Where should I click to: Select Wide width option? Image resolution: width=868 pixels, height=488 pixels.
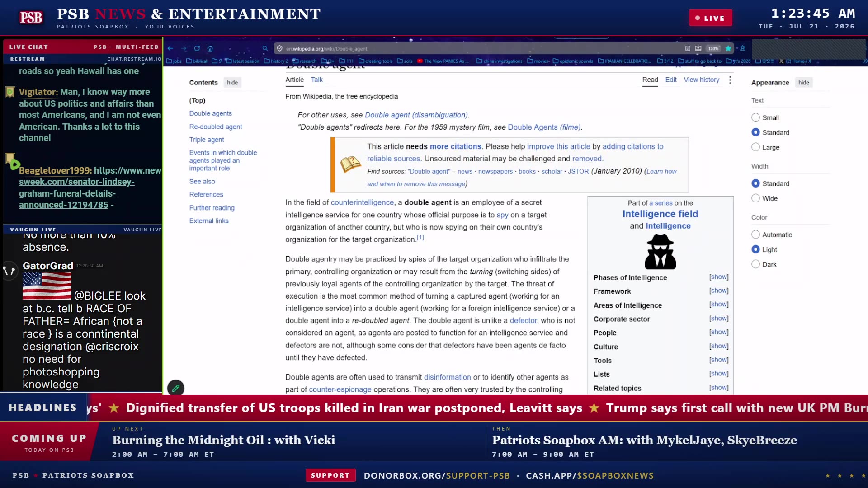coord(755,198)
